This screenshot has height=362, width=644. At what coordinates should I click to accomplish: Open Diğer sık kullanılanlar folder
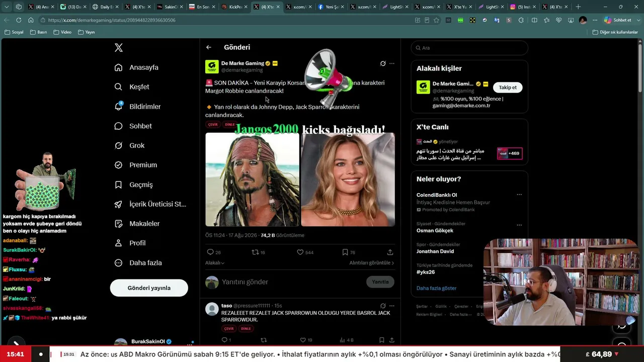[x=615, y=32]
